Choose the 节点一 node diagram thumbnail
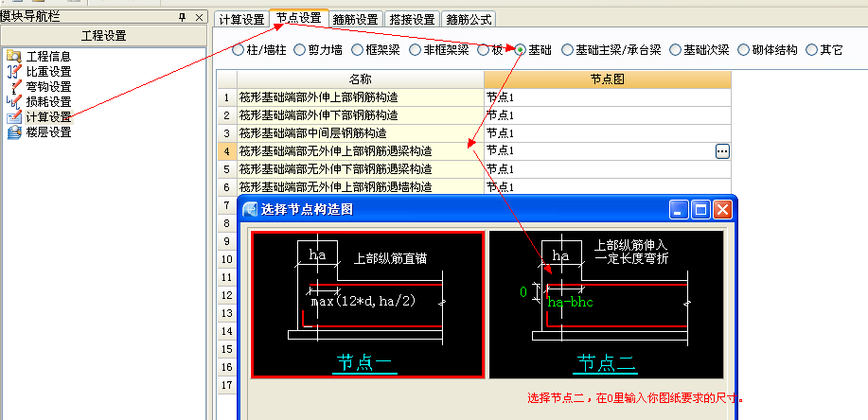Image resolution: width=868 pixels, height=420 pixels. coord(367,305)
